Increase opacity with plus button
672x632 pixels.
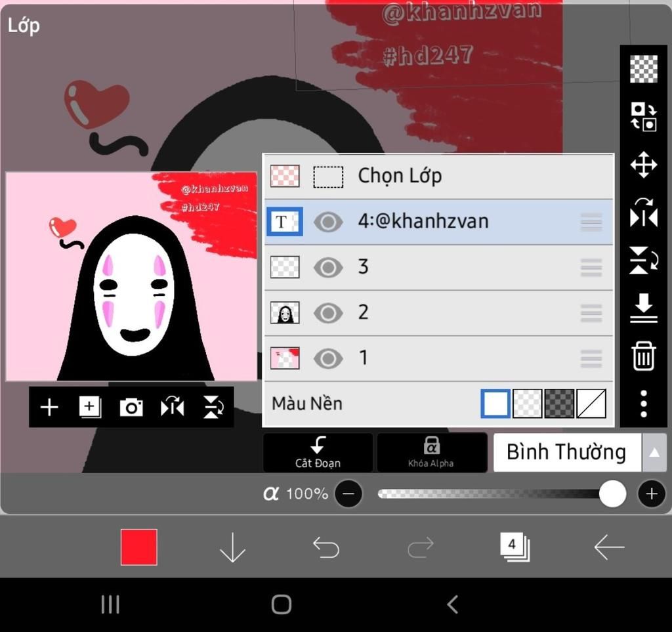pos(652,494)
